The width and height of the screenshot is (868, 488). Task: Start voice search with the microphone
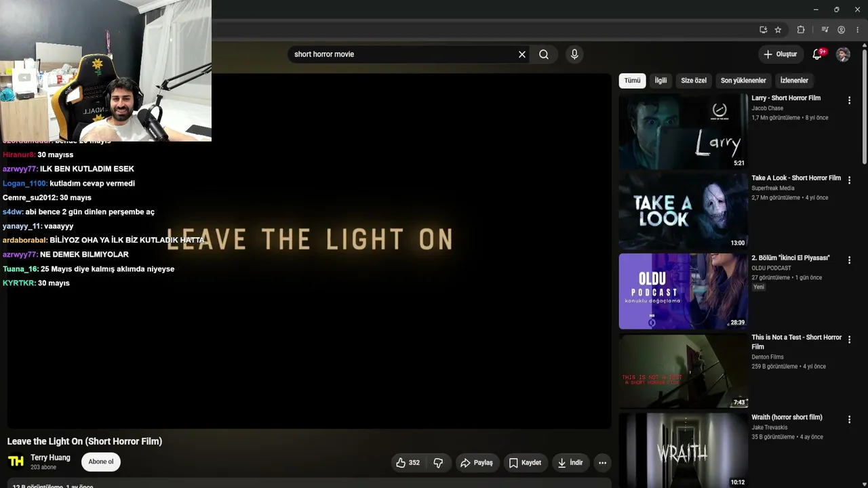point(574,54)
